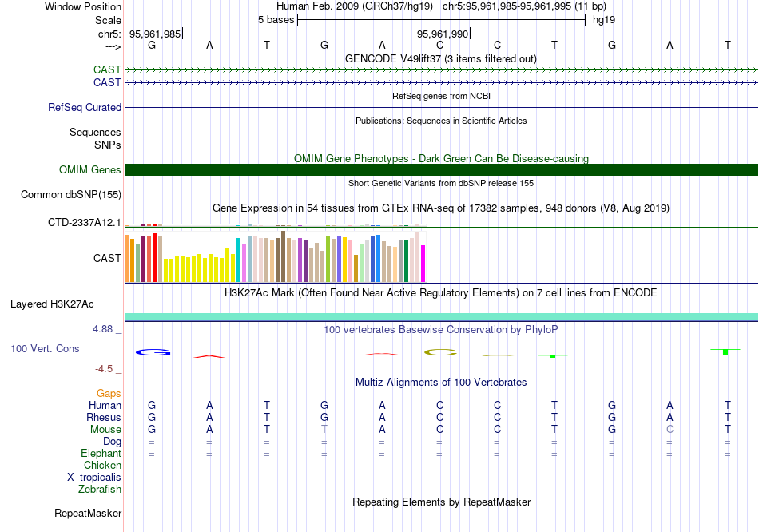Click the Multiz Alignments of 100 Vertebrates title

pos(441,383)
